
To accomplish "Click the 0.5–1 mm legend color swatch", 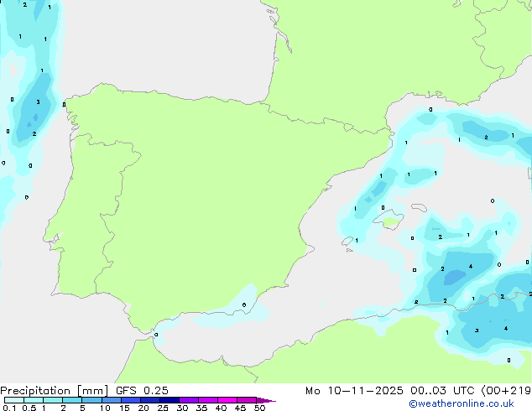I will pos(34,400).
